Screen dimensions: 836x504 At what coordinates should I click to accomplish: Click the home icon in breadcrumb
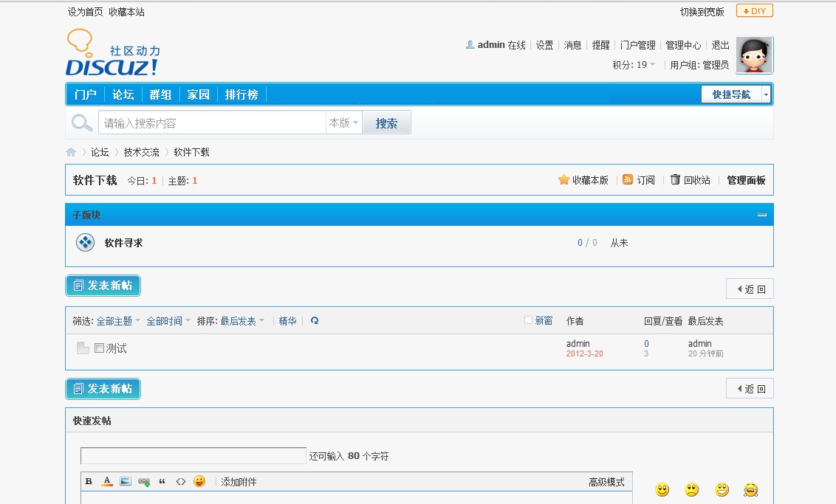click(71, 152)
